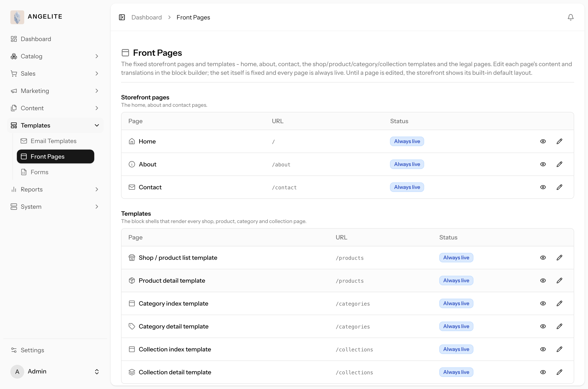588x389 pixels.
Task: Select Front Pages in the sidebar
Action: click(55, 156)
